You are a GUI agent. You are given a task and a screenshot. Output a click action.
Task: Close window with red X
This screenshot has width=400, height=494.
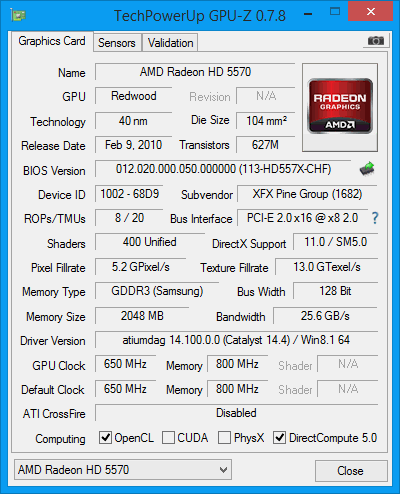(370, 12)
